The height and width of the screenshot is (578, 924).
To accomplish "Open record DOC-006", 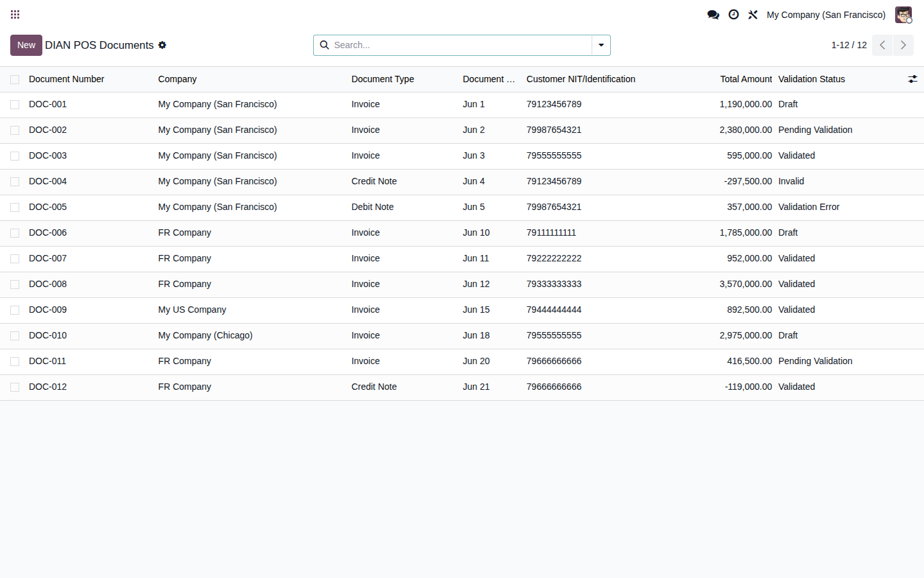I will [x=47, y=232].
